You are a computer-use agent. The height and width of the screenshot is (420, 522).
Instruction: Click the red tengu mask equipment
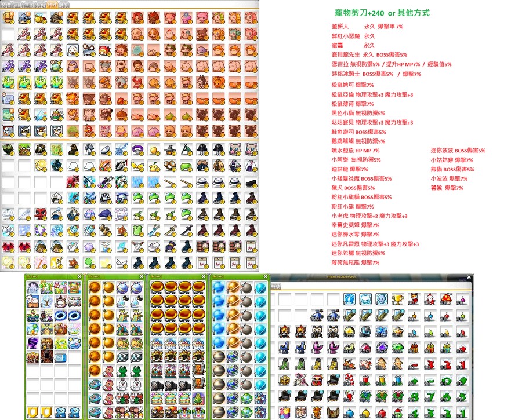(40, 214)
